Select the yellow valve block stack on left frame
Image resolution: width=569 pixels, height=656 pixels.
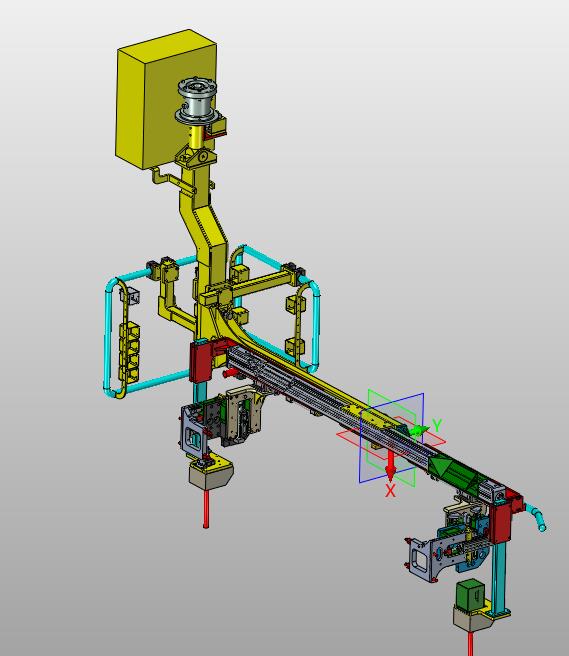(x=129, y=351)
